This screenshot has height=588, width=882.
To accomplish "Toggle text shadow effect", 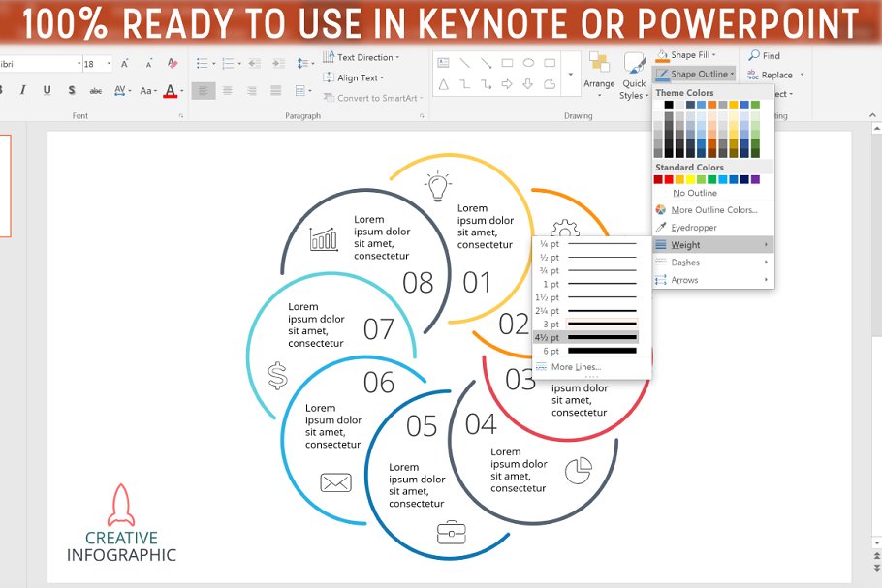I will point(72,91).
